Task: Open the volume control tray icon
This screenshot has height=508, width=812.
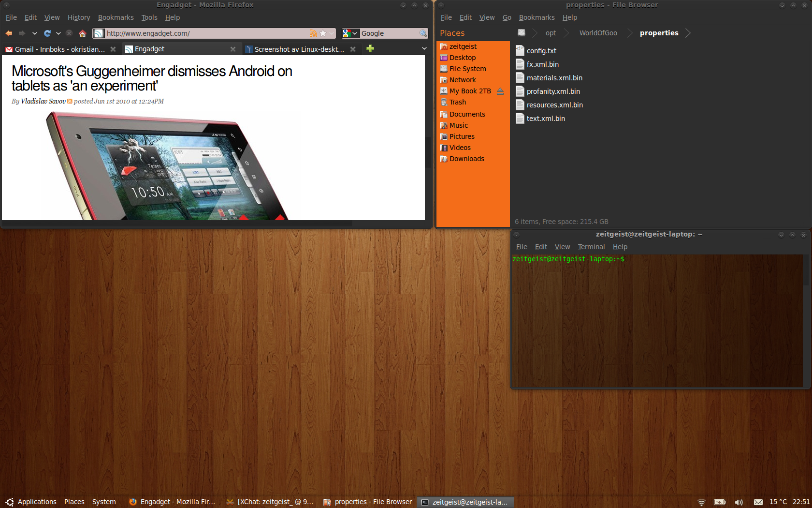Action: coord(739,502)
